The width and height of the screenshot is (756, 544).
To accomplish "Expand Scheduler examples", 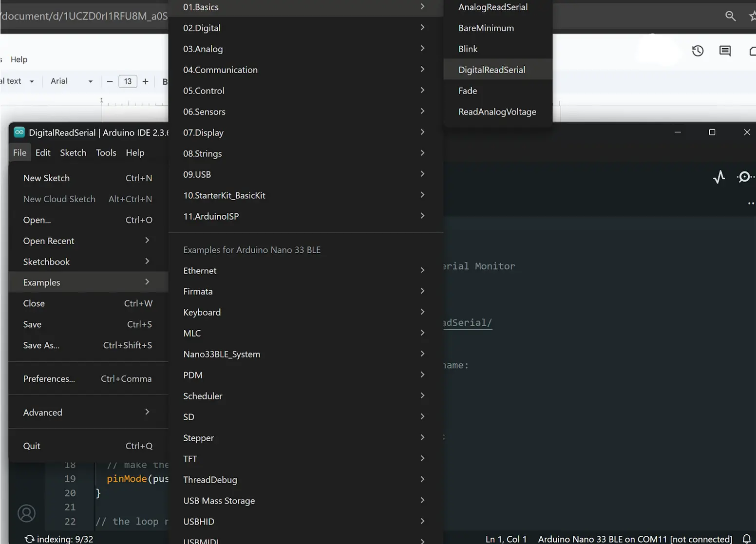I will (305, 396).
